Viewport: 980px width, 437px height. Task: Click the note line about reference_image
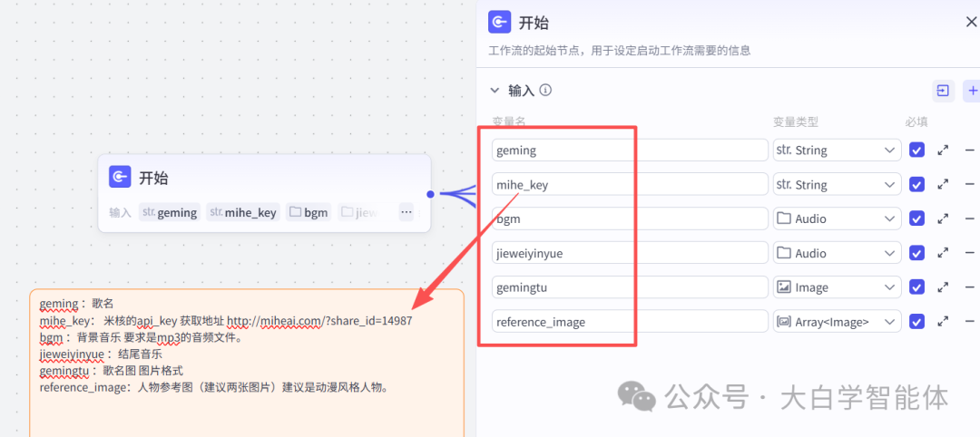click(x=215, y=388)
